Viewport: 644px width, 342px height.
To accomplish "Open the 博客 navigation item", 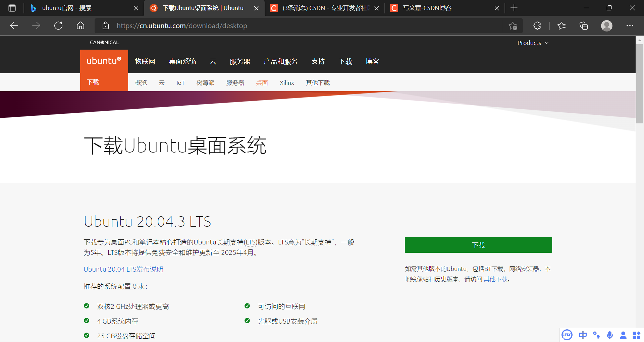I will pyautogui.click(x=373, y=61).
